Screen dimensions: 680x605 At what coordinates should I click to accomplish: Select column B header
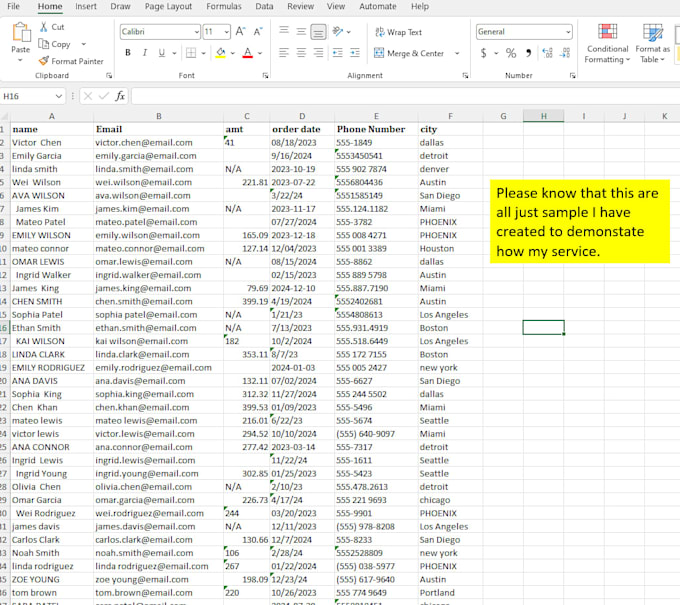pos(159,116)
